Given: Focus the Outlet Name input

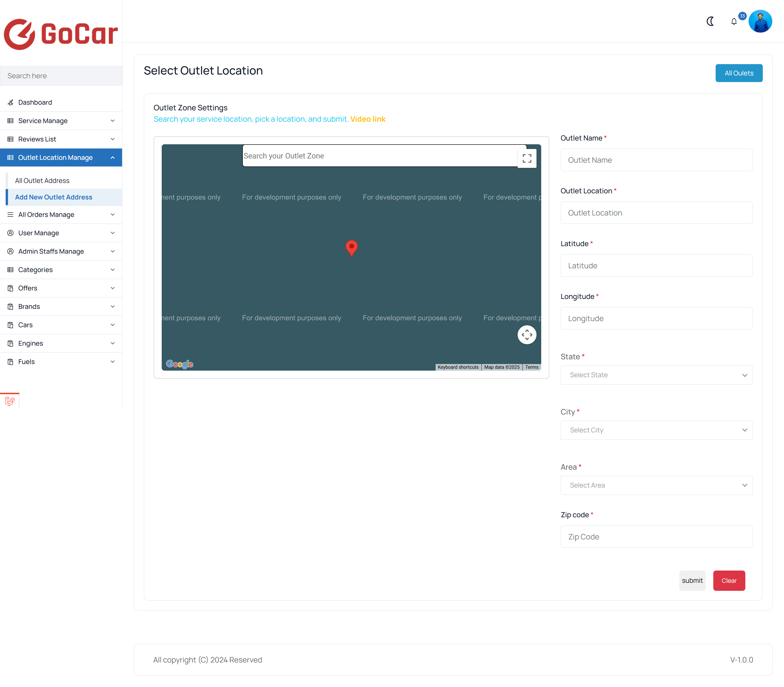Looking at the screenshot, I should [656, 160].
